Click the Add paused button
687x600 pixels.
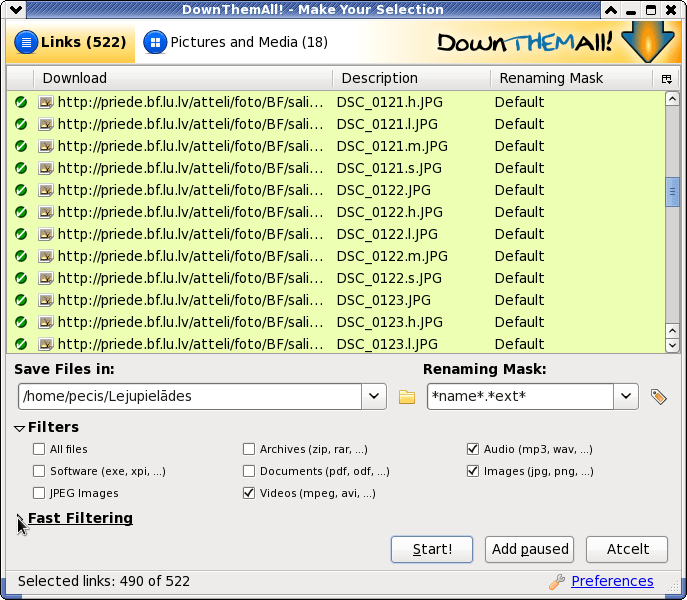pyautogui.click(x=529, y=549)
